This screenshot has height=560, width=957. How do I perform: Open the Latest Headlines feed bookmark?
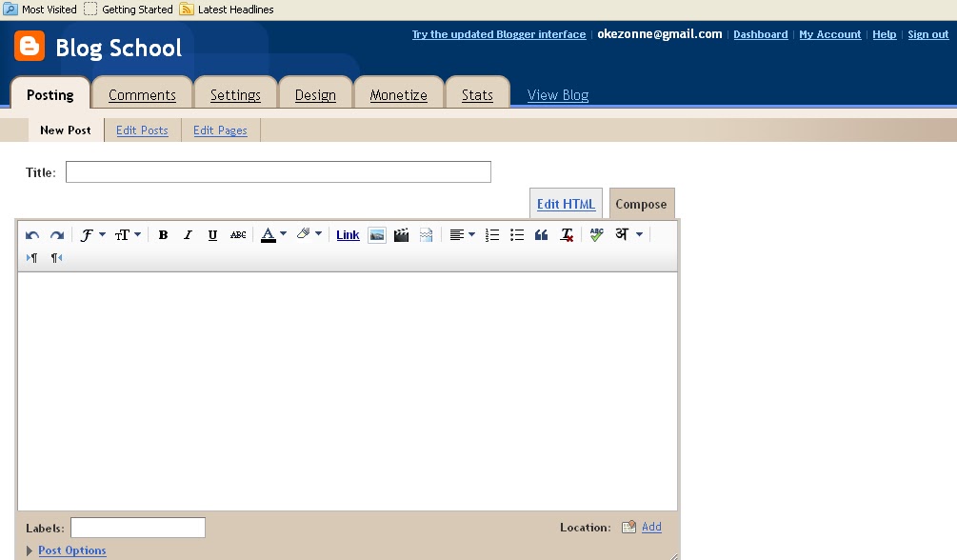[227, 10]
